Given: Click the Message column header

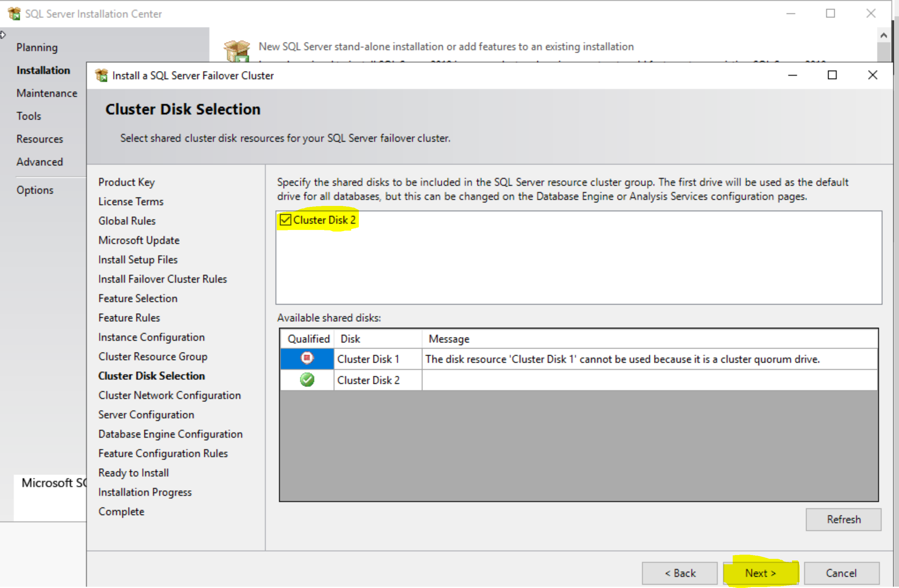Looking at the screenshot, I should 650,339.
